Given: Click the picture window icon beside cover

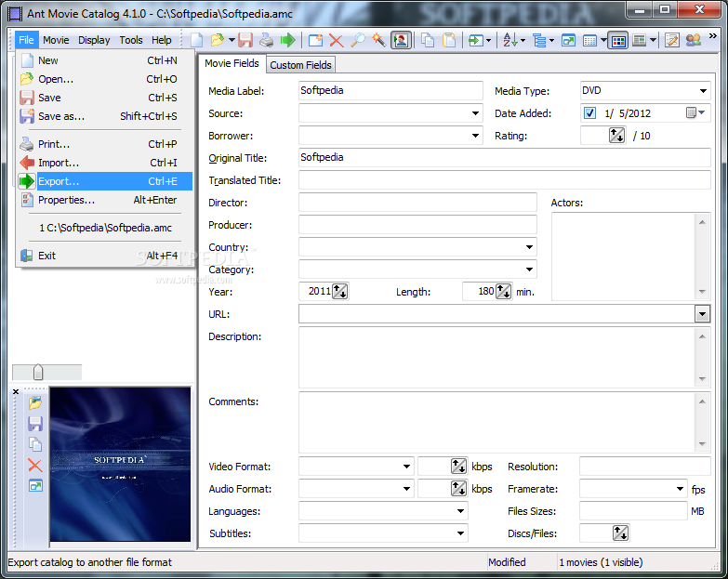Looking at the screenshot, I should [x=35, y=486].
